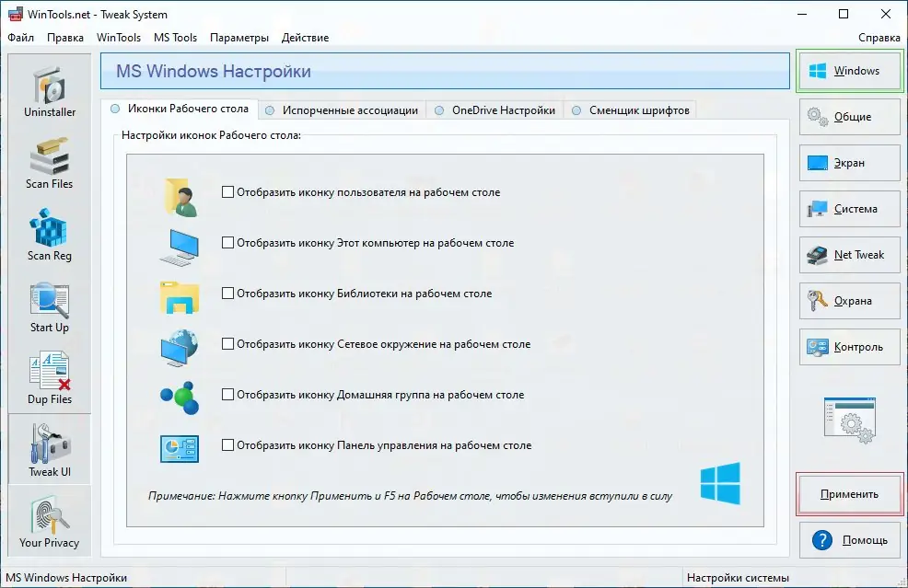
Task: Click the Control Panel icon in list
Action: 180,448
